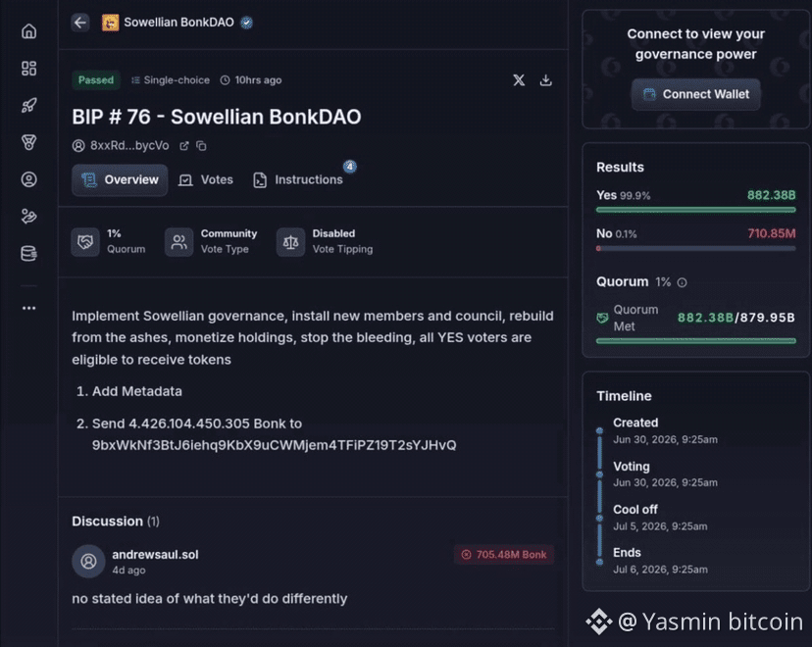Open the three-dot more menu in sidebar
The height and width of the screenshot is (647, 812).
pos(29,308)
